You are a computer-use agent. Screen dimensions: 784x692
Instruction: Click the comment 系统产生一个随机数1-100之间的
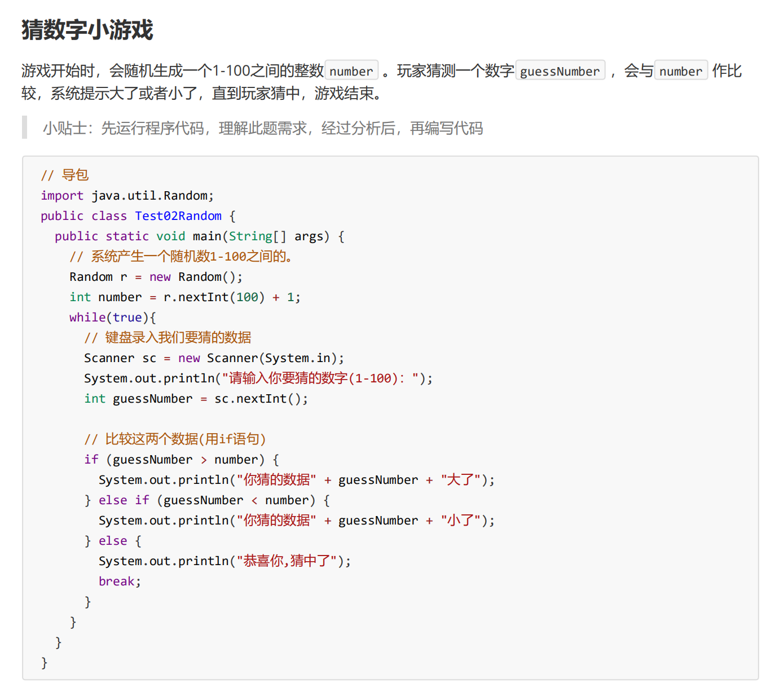[181, 257]
